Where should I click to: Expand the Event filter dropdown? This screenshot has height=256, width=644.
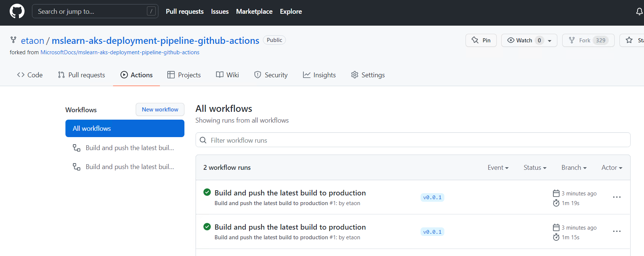coord(498,168)
